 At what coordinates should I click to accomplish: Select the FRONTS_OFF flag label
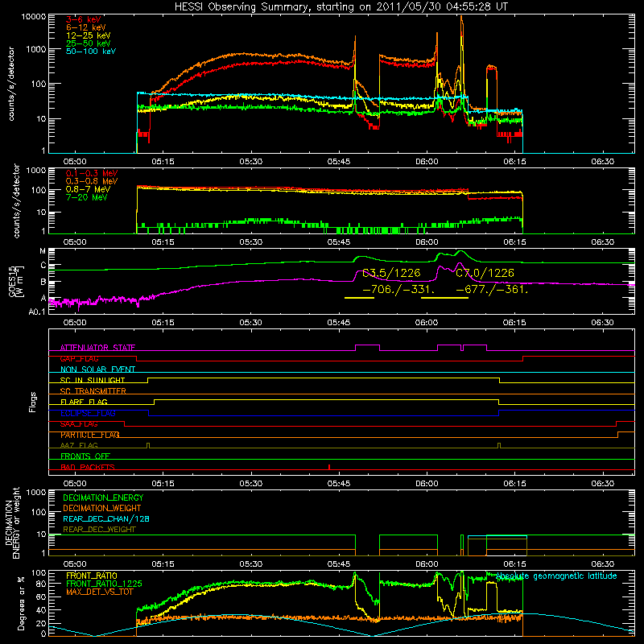point(85,456)
